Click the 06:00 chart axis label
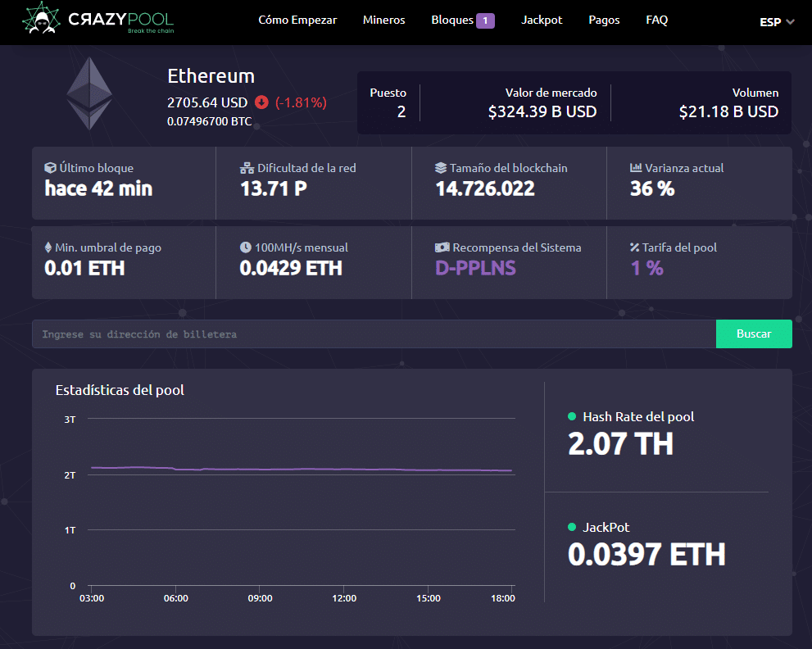 click(176, 598)
